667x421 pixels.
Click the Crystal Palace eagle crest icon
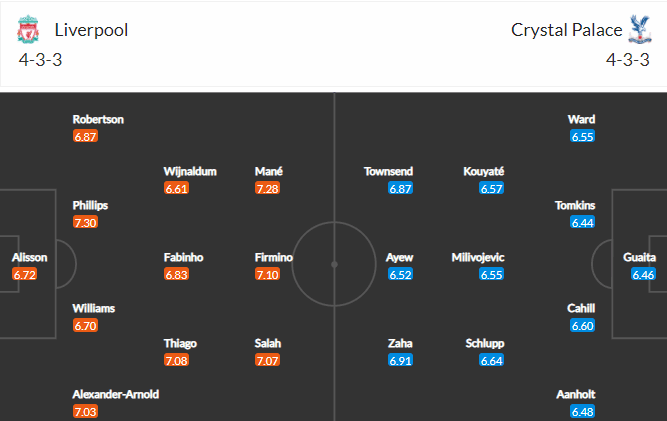640,29
